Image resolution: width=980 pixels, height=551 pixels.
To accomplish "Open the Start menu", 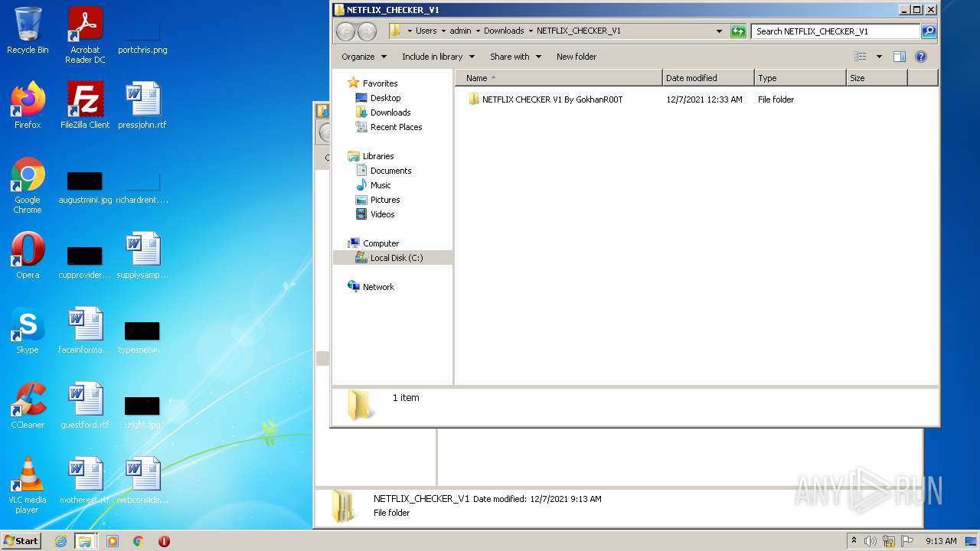I will (x=21, y=541).
